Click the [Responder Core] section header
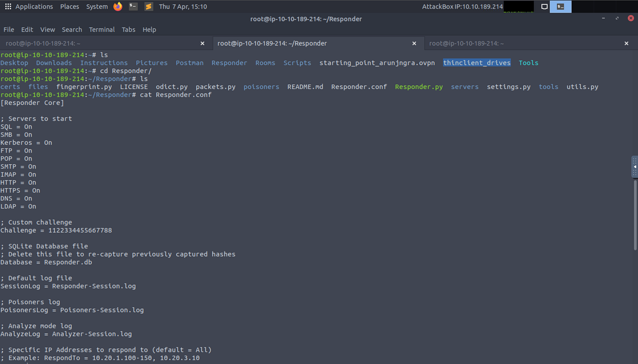 tap(32, 103)
